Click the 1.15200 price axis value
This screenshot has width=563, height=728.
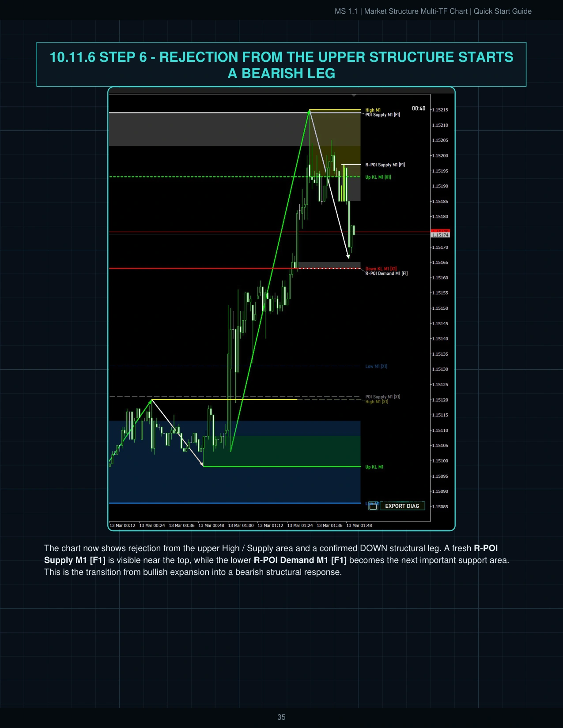click(440, 156)
